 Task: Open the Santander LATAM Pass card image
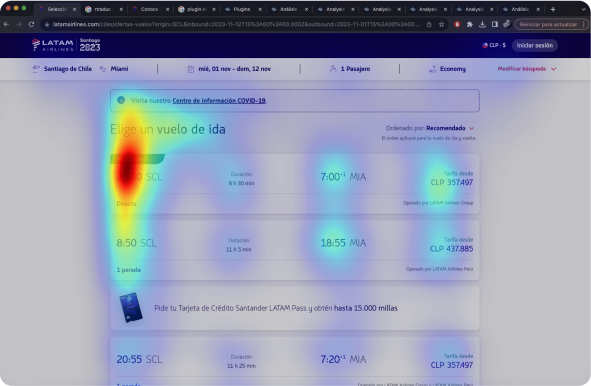(x=131, y=308)
